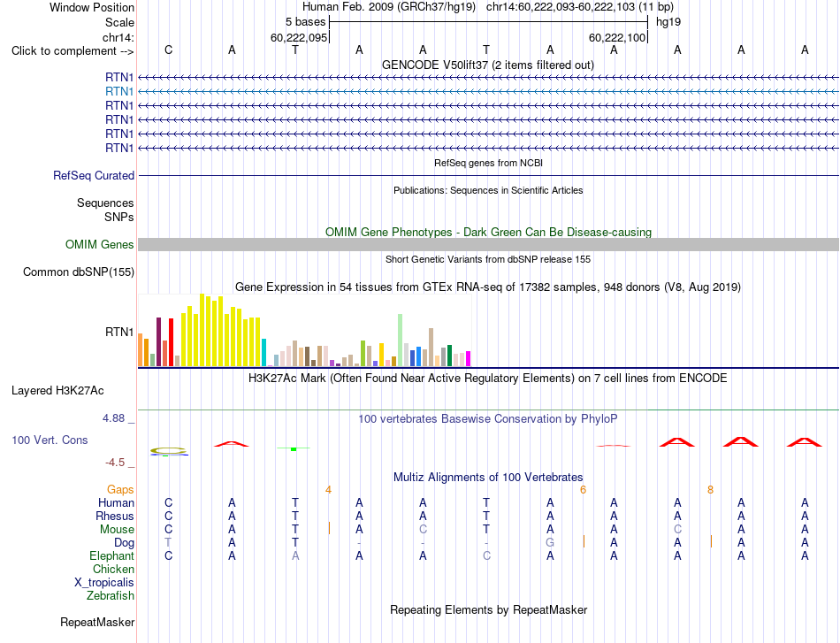The width and height of the screenshot is (840, 643).
Task: Click the orange gap number 4
Action: pos(328,490)
